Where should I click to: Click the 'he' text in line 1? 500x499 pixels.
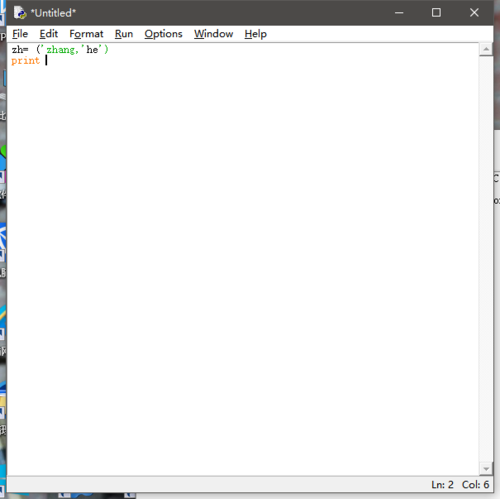point(92,50)
